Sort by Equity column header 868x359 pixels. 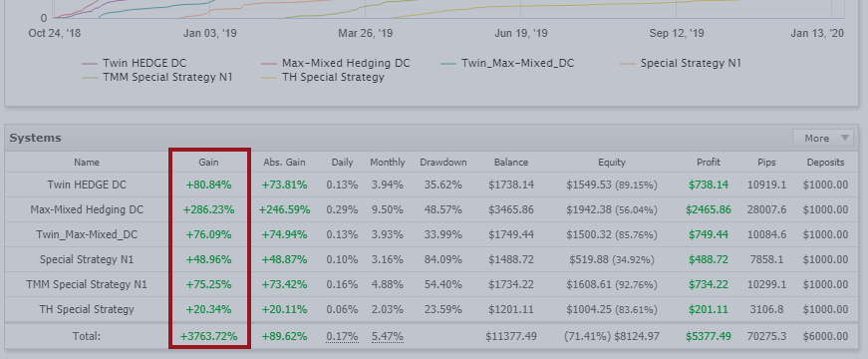612,163
